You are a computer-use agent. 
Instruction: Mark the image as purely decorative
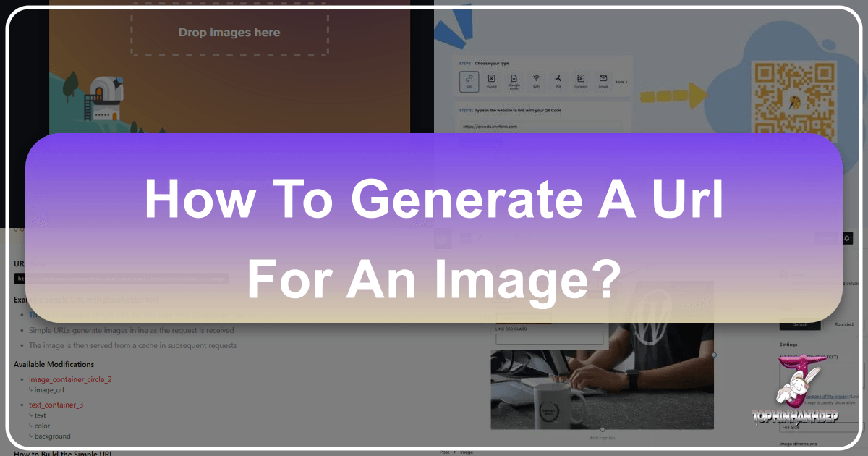tap(827, 403)
